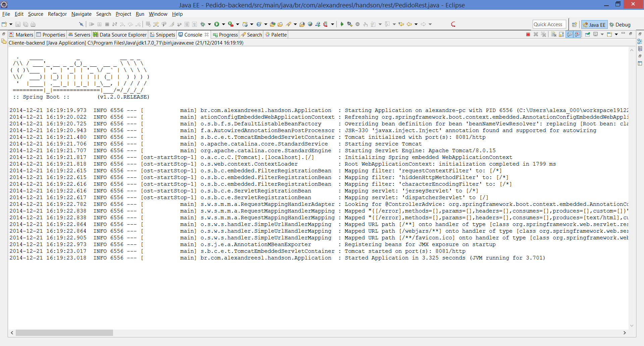Switch to the Java EE perspective

coord(594,24)
